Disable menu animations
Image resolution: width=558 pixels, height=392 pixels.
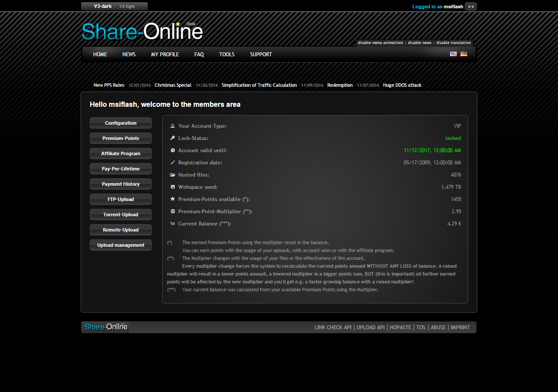pyautogui.click(x=381, y=43)
